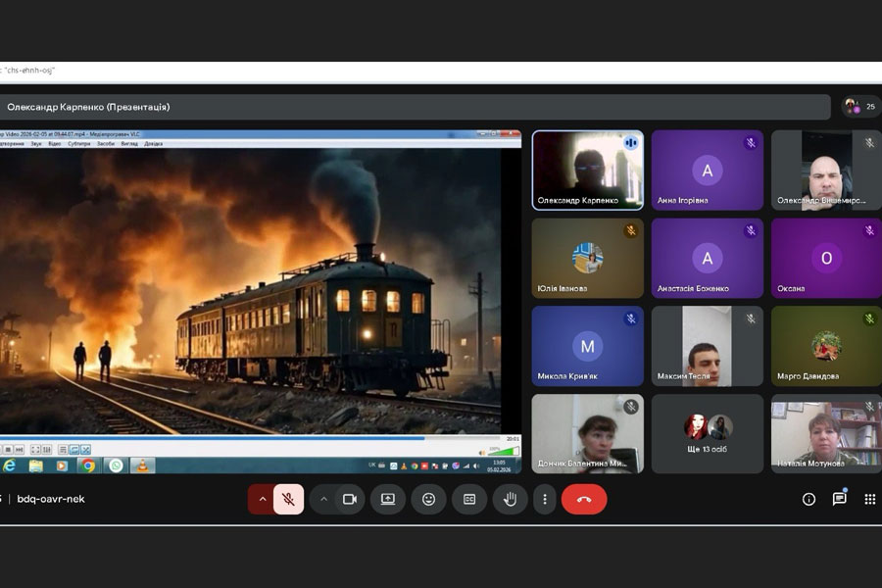
Task: Open the emoji reactions picker
Action: click(428, 499)
